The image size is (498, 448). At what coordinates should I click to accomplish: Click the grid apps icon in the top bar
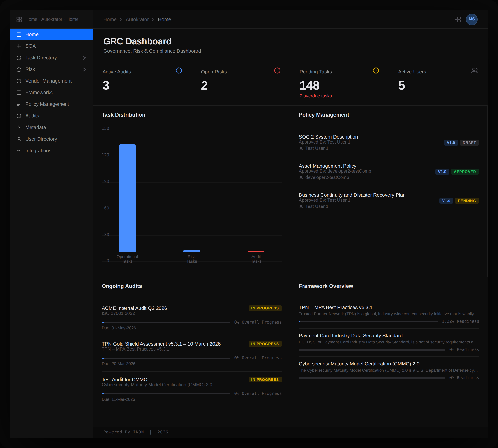click(458, 19)
